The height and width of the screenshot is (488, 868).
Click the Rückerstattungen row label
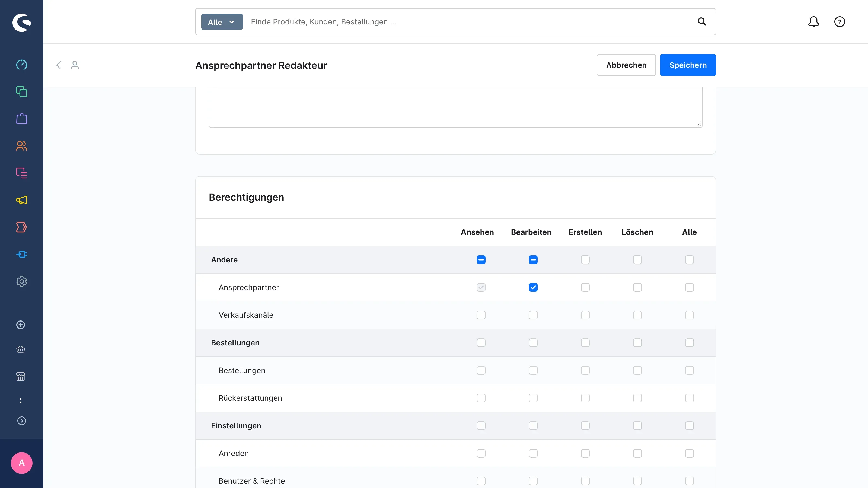pyautogui.click(x=250, y=398)
